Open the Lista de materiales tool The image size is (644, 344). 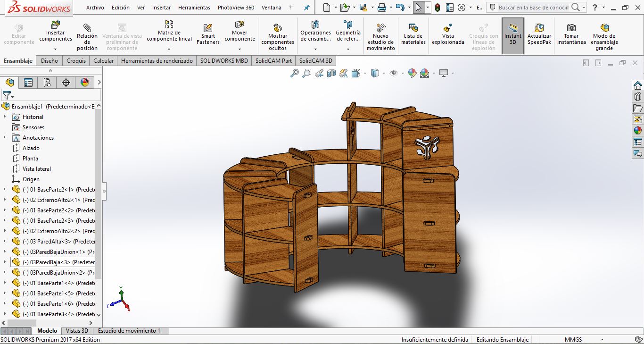413,28
